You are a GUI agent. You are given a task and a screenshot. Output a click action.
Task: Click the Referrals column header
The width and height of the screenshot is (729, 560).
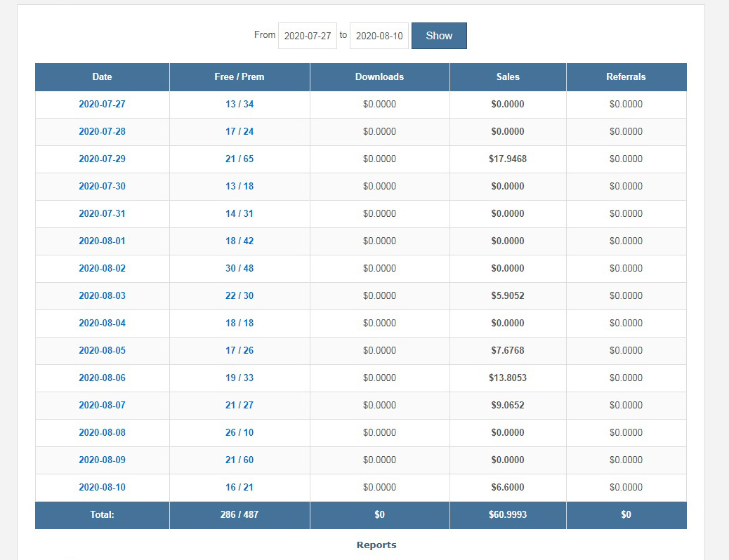[626, 76]
